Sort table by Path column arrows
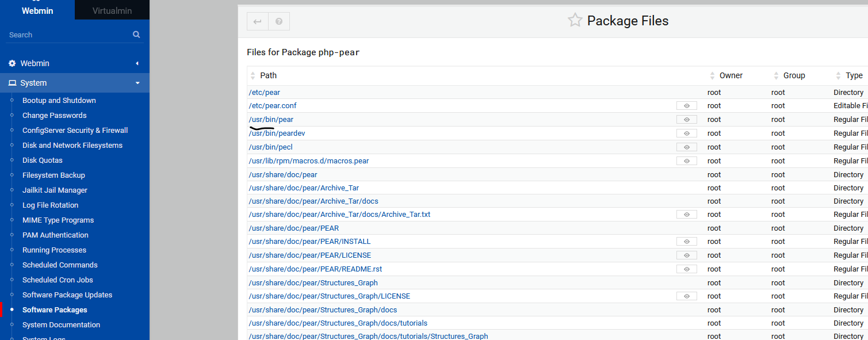The height and width of the screenshot is (340, 868). click(x=253, y=75)
